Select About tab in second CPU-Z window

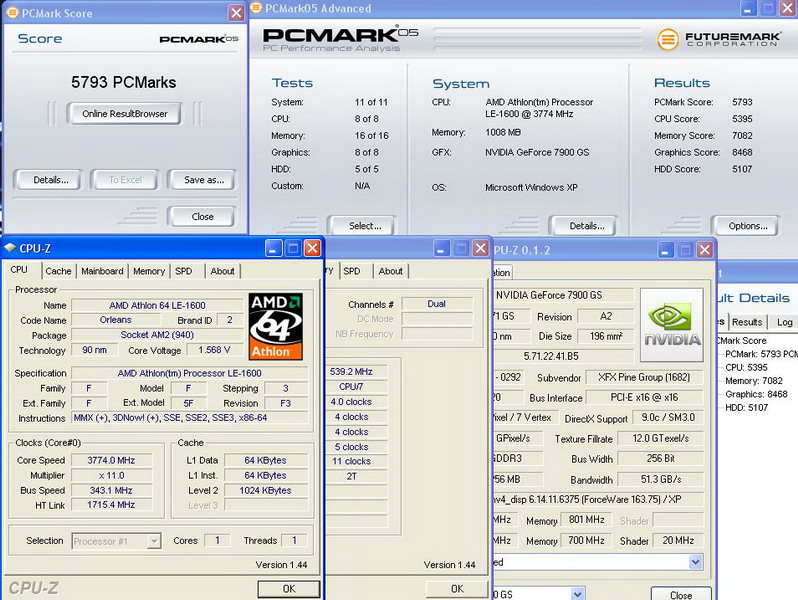(x=390, y=271)
